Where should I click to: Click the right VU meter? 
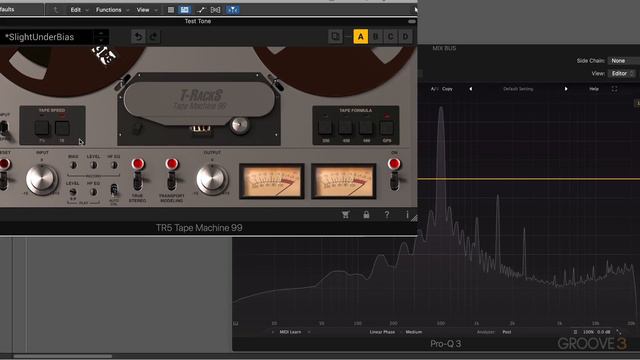(x=344, y=181)
